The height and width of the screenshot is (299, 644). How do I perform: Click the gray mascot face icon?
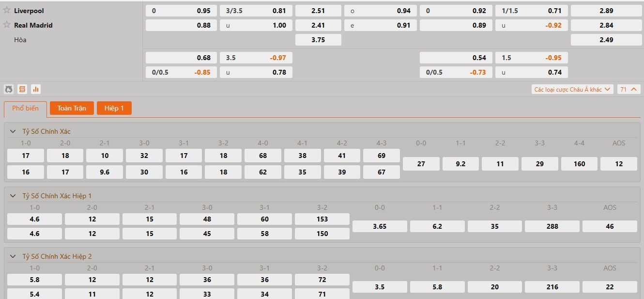click(x=9, y=89)
